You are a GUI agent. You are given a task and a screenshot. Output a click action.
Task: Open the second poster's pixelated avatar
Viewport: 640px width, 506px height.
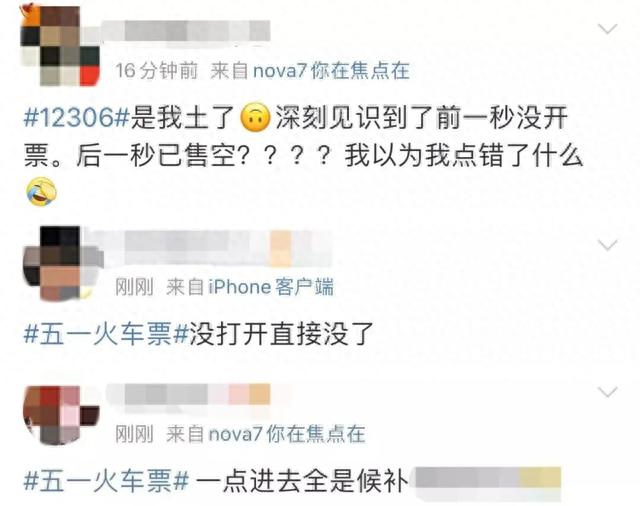pyautogui.click(x=62, y=263)
